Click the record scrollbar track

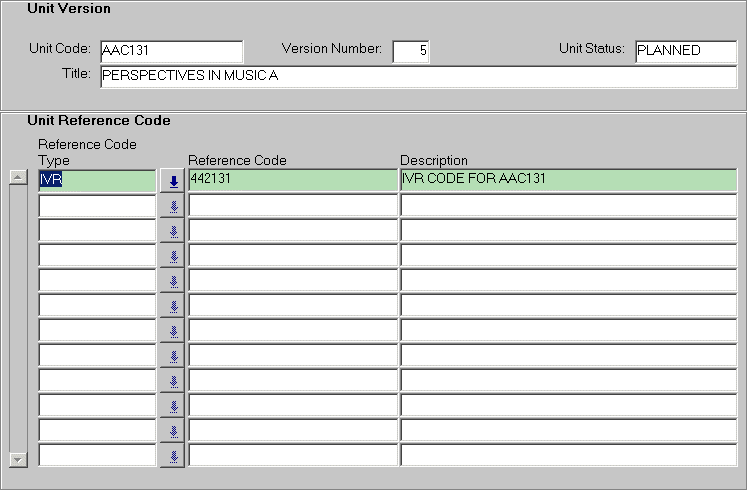17,318
